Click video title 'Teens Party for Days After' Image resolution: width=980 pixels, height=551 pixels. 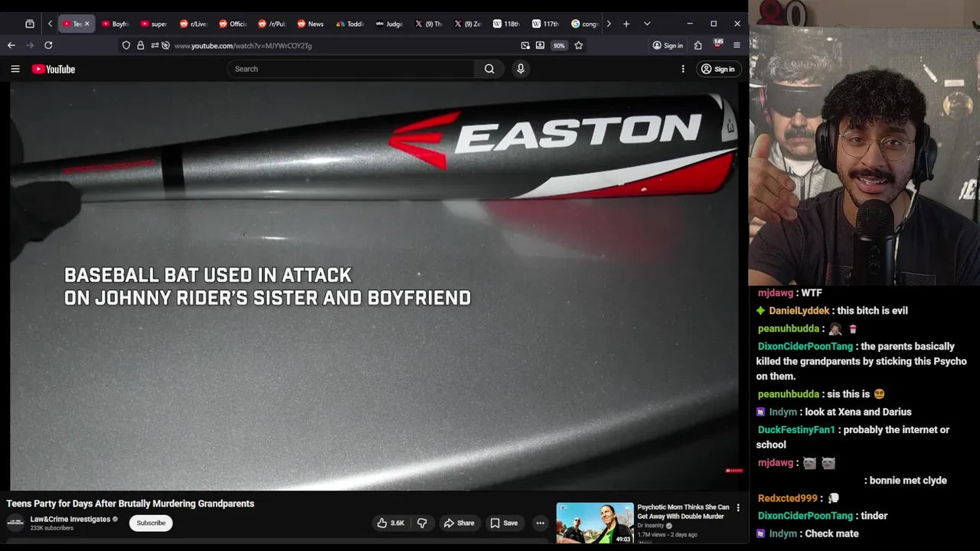point(130,504)
